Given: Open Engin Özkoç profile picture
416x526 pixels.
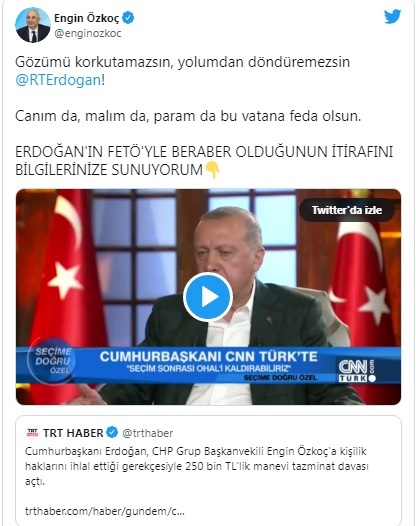Looking at the screenshot, I should pyautogui.click(x=33, y=25).
